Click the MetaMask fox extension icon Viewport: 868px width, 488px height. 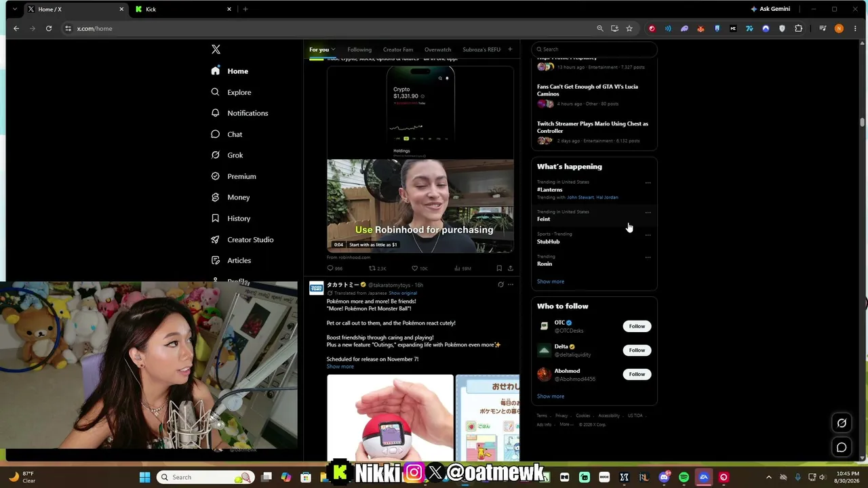click(x=701, y=28)
